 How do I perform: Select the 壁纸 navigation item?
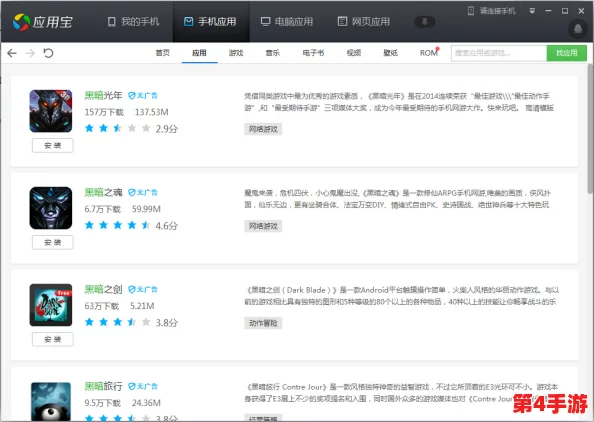391,53
